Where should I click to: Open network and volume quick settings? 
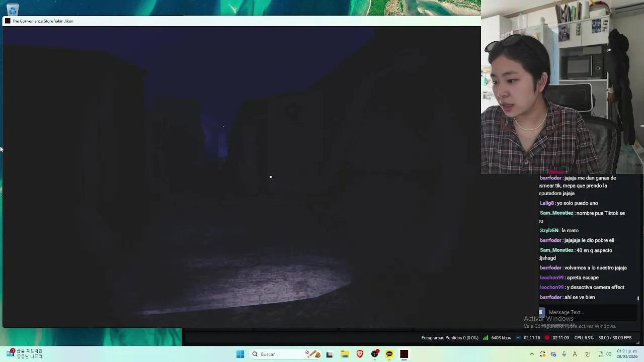click(604, 354)
